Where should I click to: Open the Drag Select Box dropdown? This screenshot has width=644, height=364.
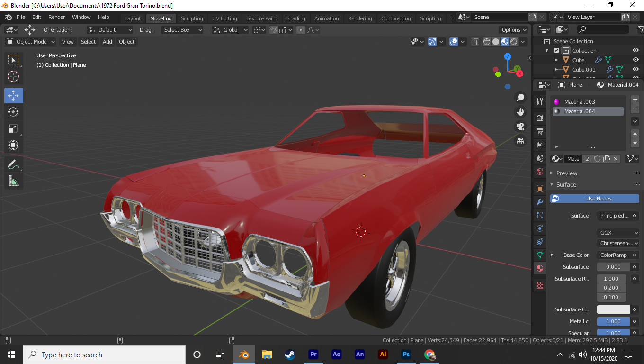[182, 30]
